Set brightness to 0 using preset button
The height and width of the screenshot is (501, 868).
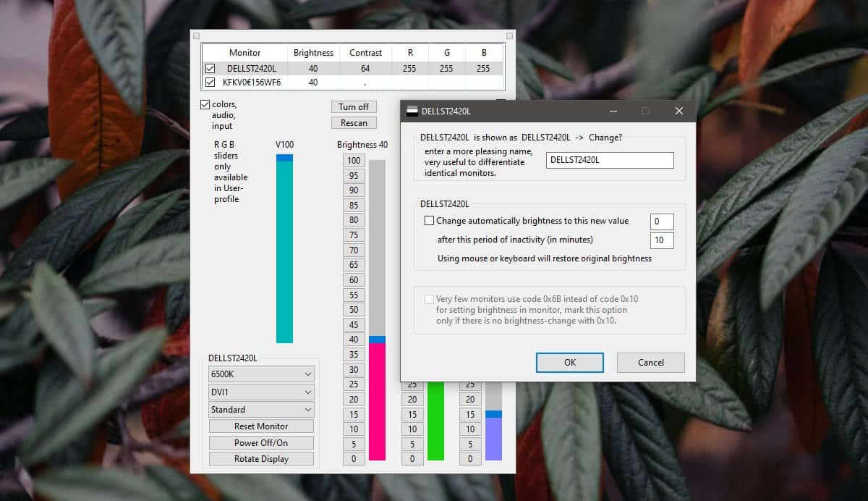click(x=353, y=458)
